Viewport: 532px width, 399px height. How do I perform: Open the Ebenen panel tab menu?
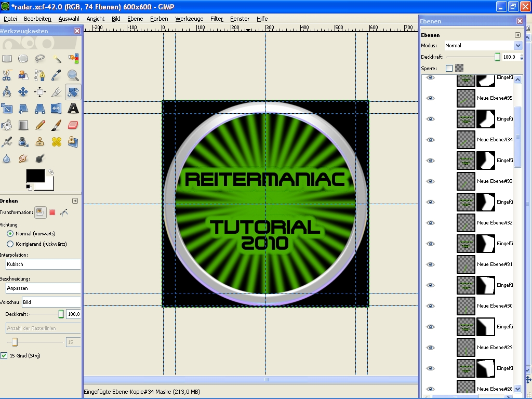pyautogui.click(x=517, y=35)
